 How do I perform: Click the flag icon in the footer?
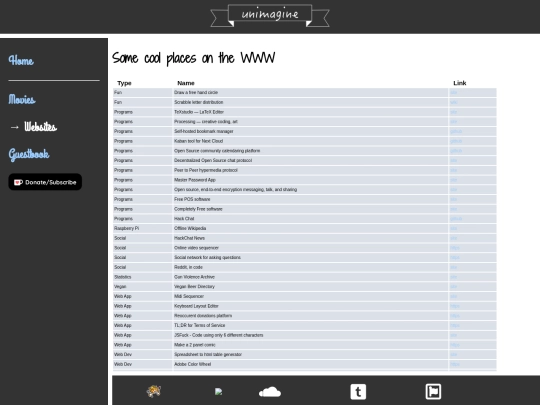433,392
